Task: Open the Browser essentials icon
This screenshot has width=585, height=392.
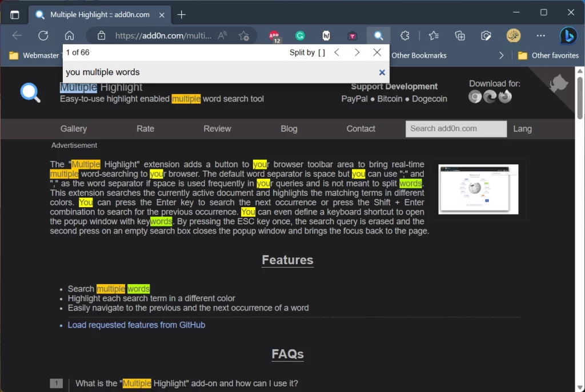Action: (486, 36)
